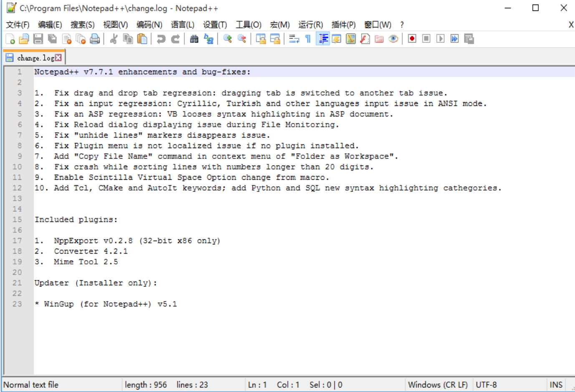Screen dimensions: 575x392
Task: Click the Save All toolbar icon
Action: [53, 39]
